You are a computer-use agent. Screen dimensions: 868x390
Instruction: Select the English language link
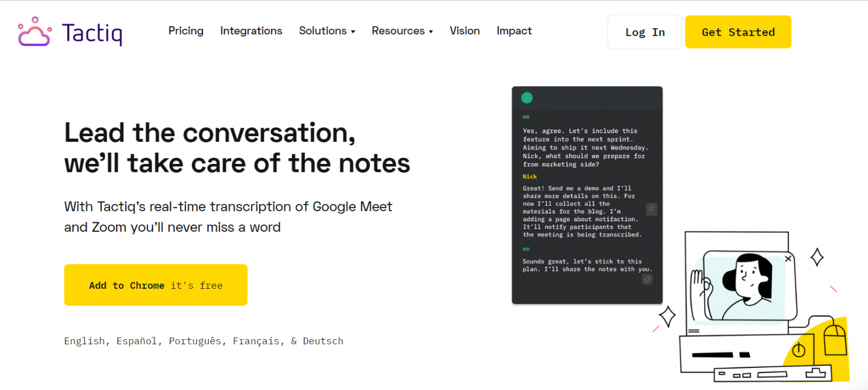(84, 340)
